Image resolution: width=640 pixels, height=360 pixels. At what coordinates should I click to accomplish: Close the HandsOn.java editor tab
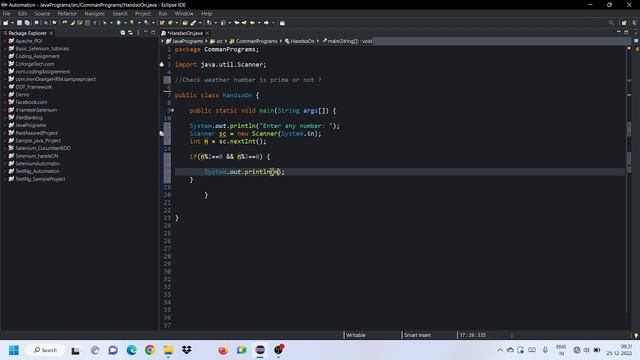pos(207,33)
